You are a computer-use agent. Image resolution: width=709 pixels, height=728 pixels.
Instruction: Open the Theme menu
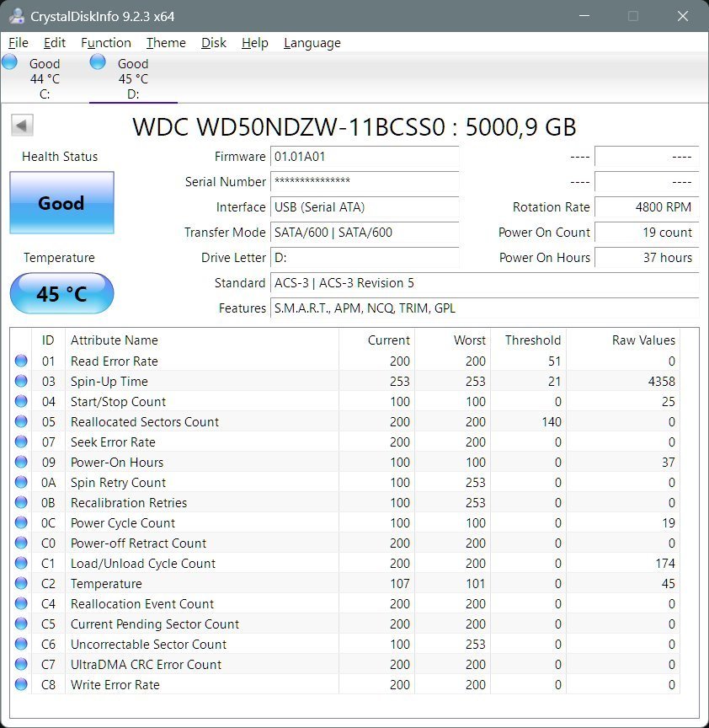pos(166,43)
